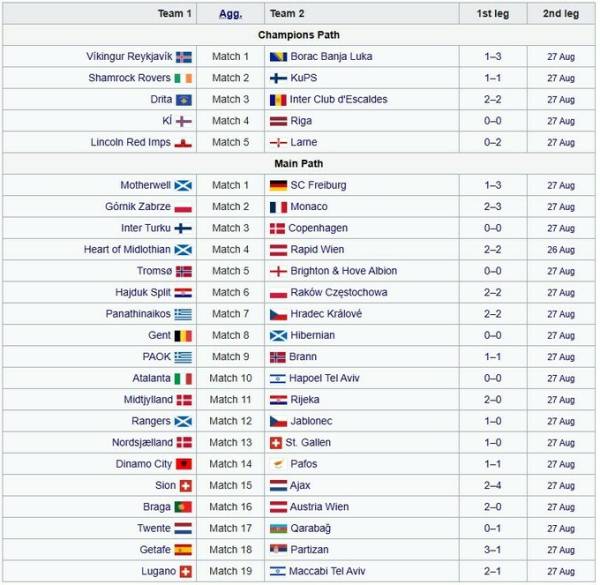600x585 pixels.
Task: Click Portugal flag beside Braga
Action: 183,507
